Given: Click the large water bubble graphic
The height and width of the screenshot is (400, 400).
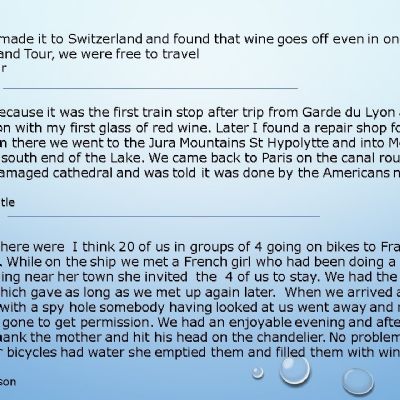Looking at the screenshot, I should 295,369.
